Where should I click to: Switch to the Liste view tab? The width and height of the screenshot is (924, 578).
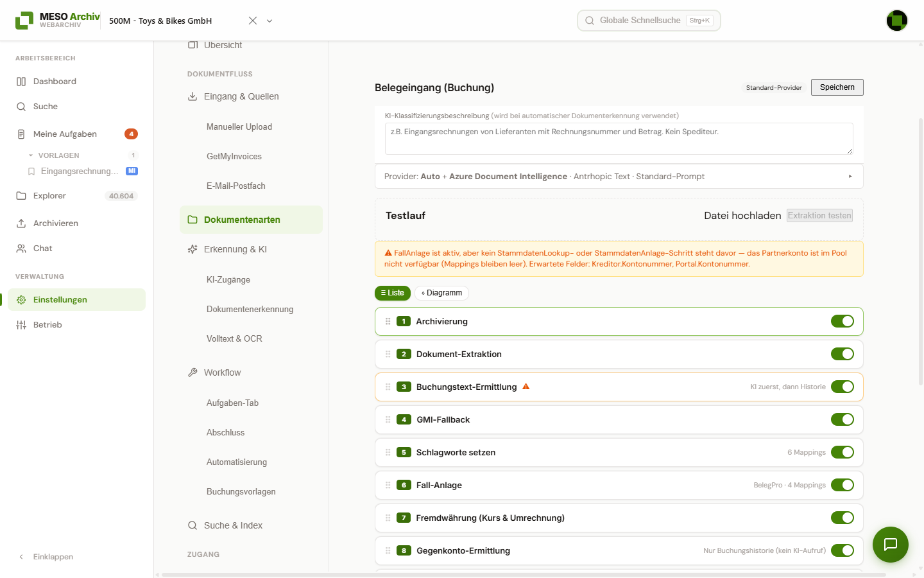(393, 293)
